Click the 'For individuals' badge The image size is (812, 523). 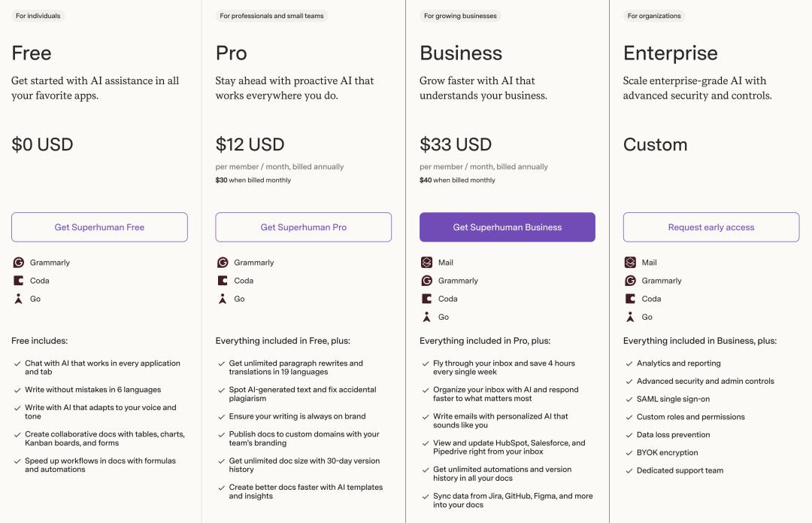click(38, 16)
